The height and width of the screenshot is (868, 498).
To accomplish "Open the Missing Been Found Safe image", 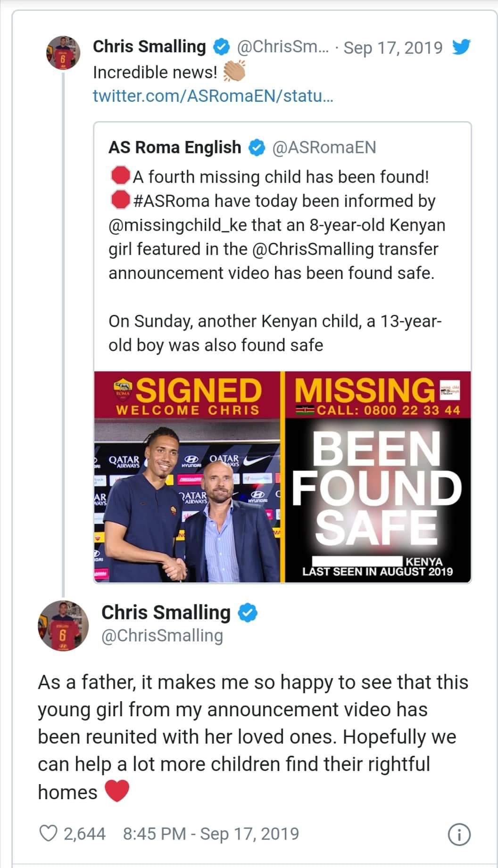I will point(377,477).
